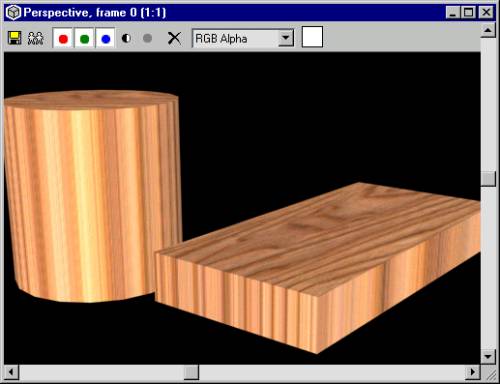The image size is (500, 384).
Task: Click the horizontal scrollbar thumb
Action: pyautogui.click(x=191, y=372)
